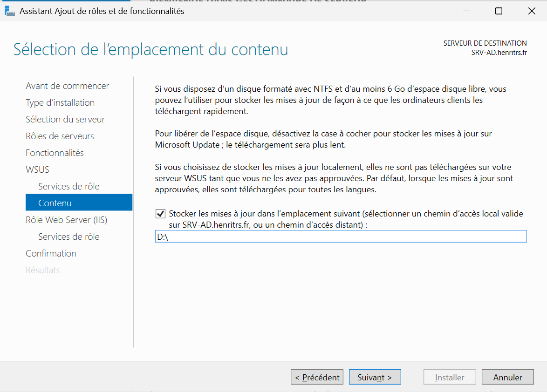Open the Rôle Web Server (IIS) step

[x=66, y=220]
